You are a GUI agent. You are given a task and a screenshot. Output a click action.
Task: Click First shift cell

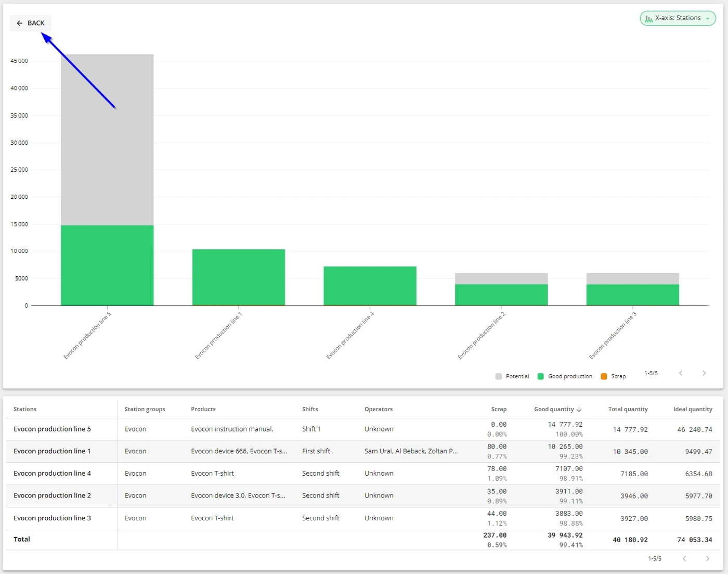tap(316, 451)
